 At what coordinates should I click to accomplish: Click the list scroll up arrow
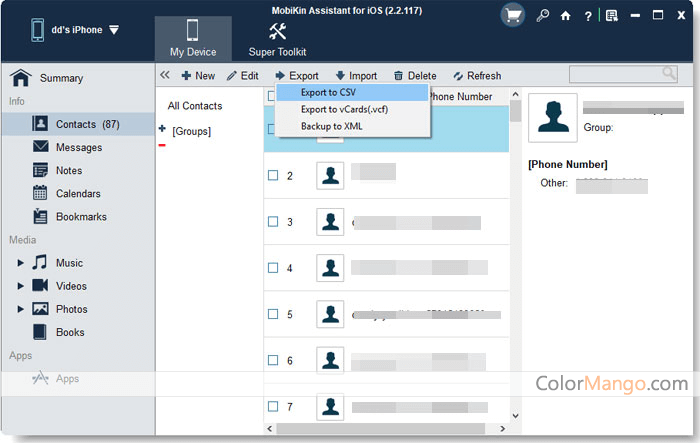pyautogui.click(x=515, y=94)
